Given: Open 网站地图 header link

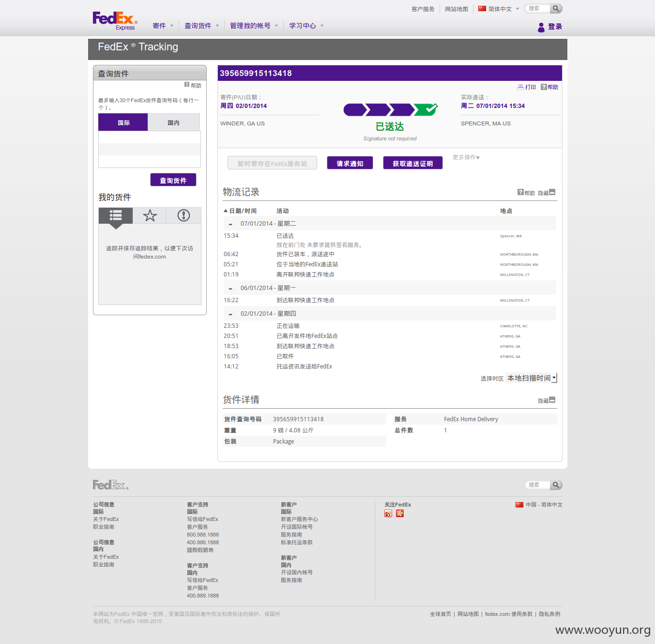Looking at the screenshot, I should click(457, 9).
